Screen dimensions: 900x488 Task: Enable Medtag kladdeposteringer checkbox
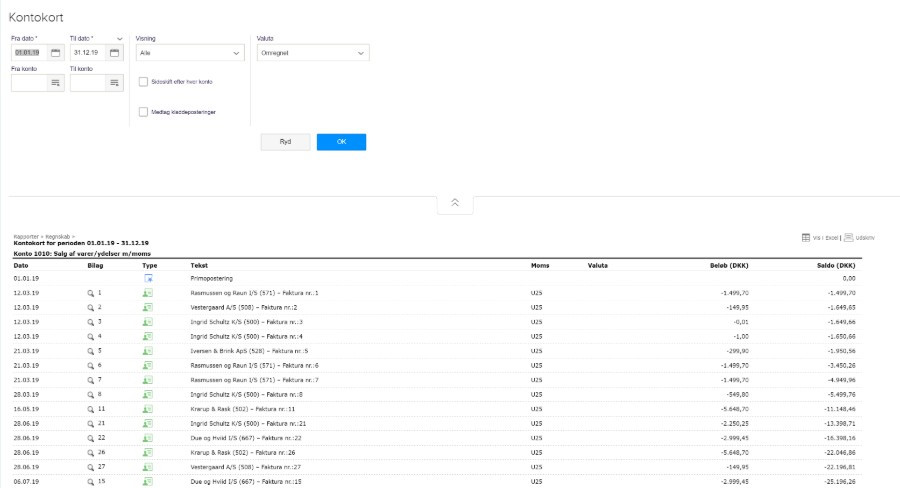[x=144, y=112]
